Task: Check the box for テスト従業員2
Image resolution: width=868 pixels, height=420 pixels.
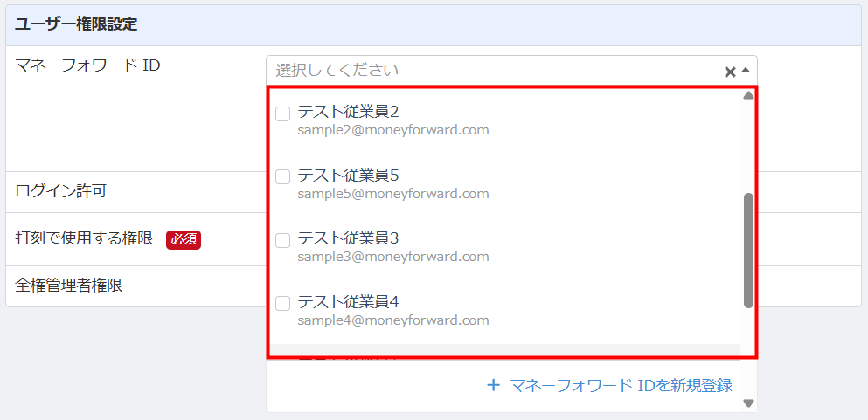Action: (282, 114)
